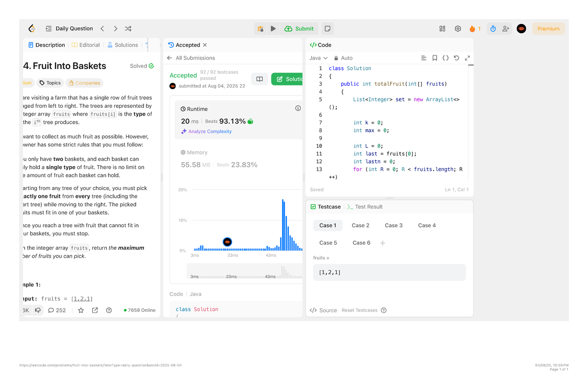Click the Code panel header
Image resolution: width=588 pixels, height=380 pixels.
tap(321, 45)
